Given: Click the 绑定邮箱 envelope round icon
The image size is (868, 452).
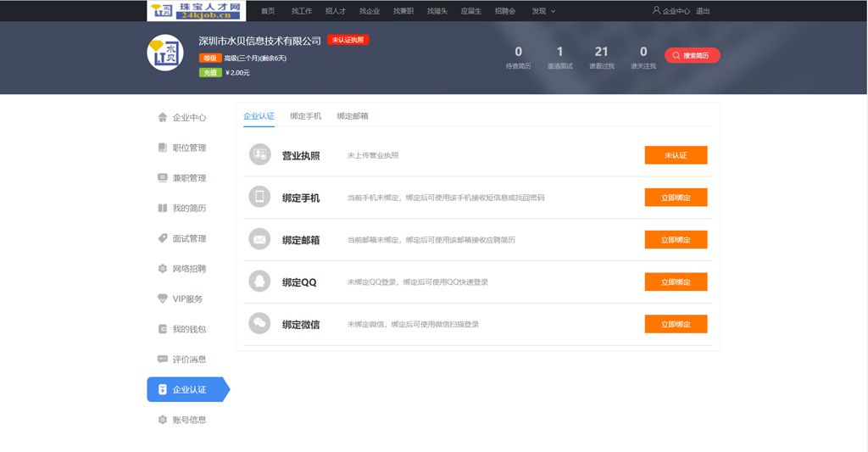Looking at the screenshot, I should [259, 239].
